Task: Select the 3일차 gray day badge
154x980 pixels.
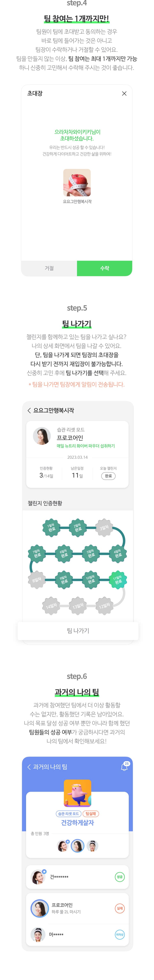Action: (x=104, y=528)
